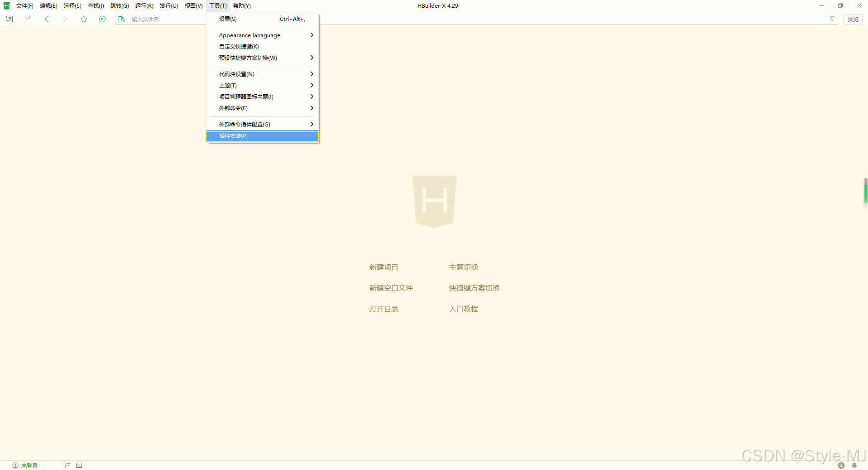
Task: Open the 跳转(G) menu
Action: coord(120,6)
